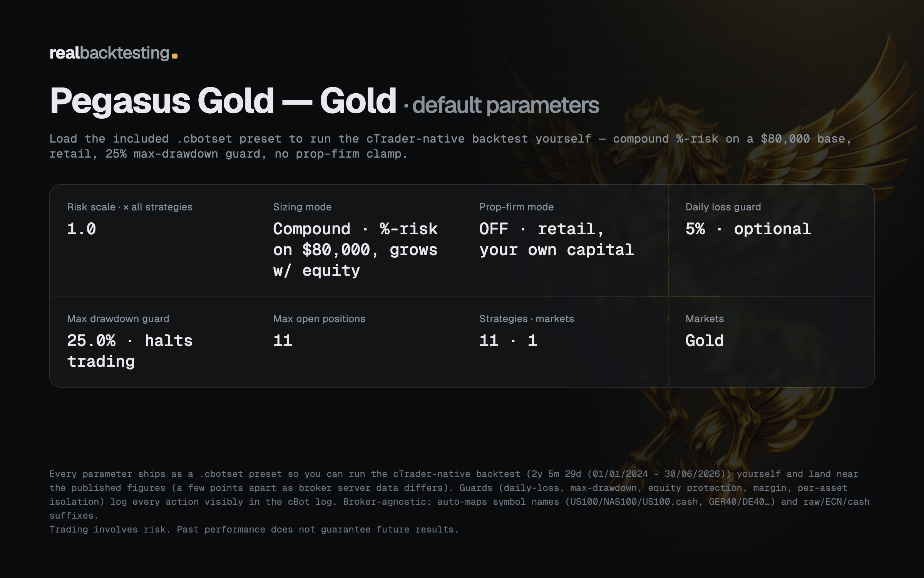924x578 pixels.
Task: Select the 'Compound · %-risk on $80,000' value
Action: tap(355, 250)
